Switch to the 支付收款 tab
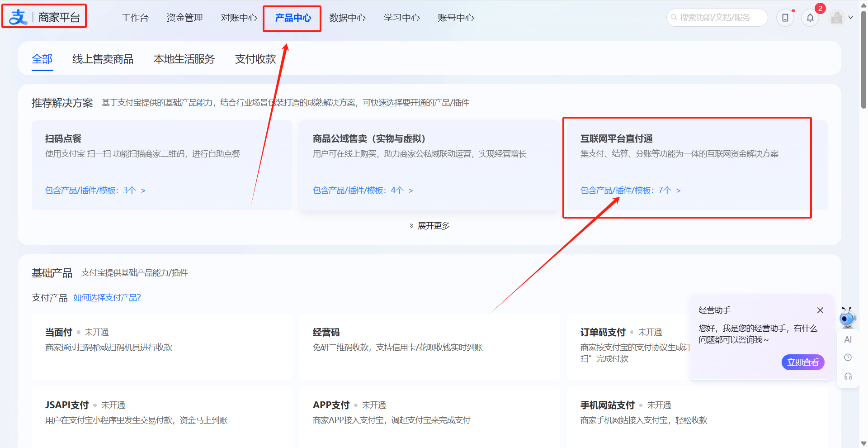This screenshot has width=868, height=448. point(255,59)
